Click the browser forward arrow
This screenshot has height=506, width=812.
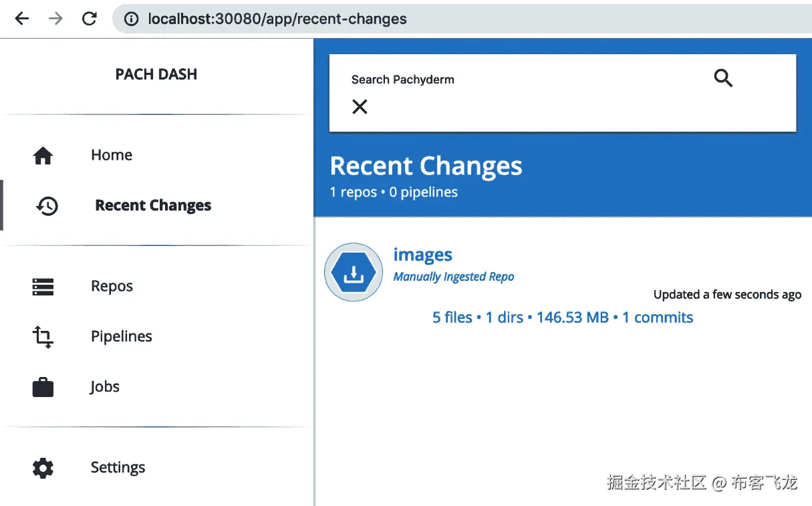56,19
